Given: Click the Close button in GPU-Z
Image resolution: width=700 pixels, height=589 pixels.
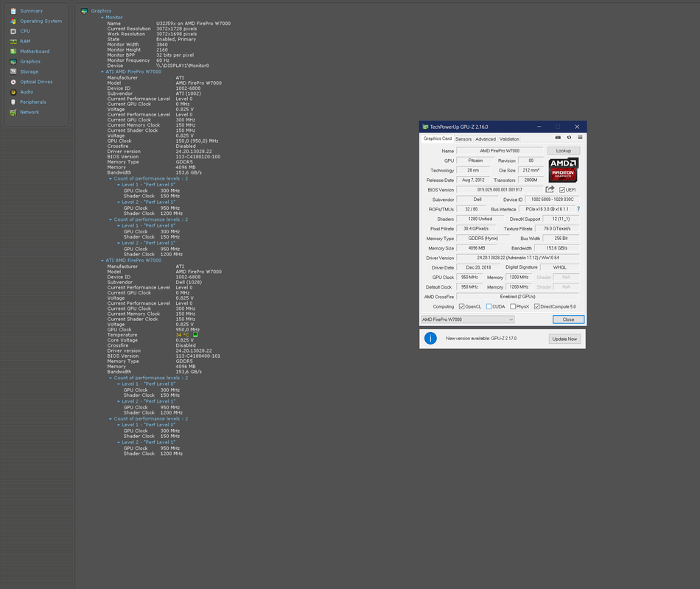Looking at the screenshot, I should click(568, 320).
